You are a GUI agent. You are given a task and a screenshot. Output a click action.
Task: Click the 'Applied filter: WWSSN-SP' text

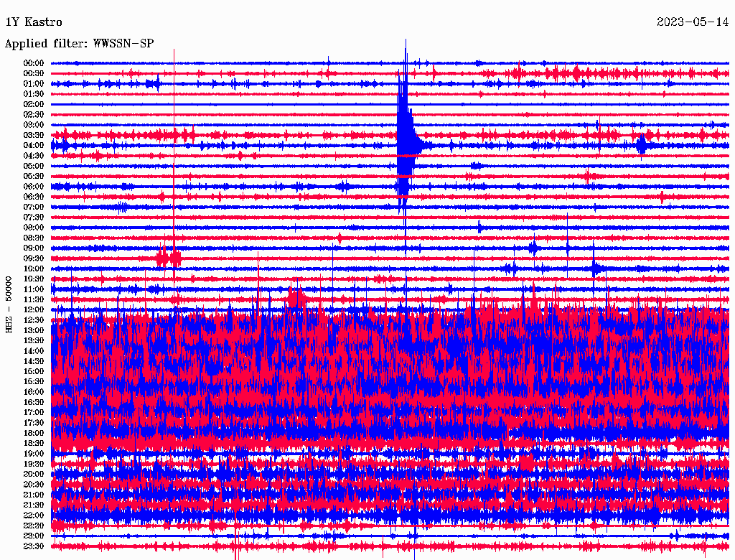tap(79, 44)
